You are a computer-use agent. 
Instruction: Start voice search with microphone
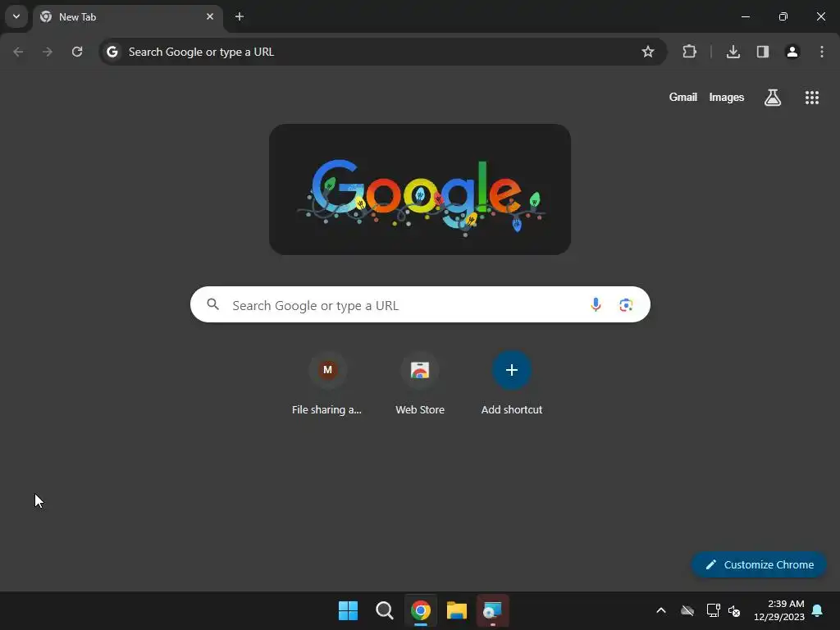(596, 305)
